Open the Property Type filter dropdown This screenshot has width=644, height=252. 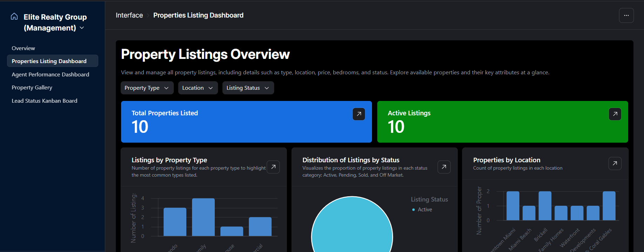click(147, 88)
